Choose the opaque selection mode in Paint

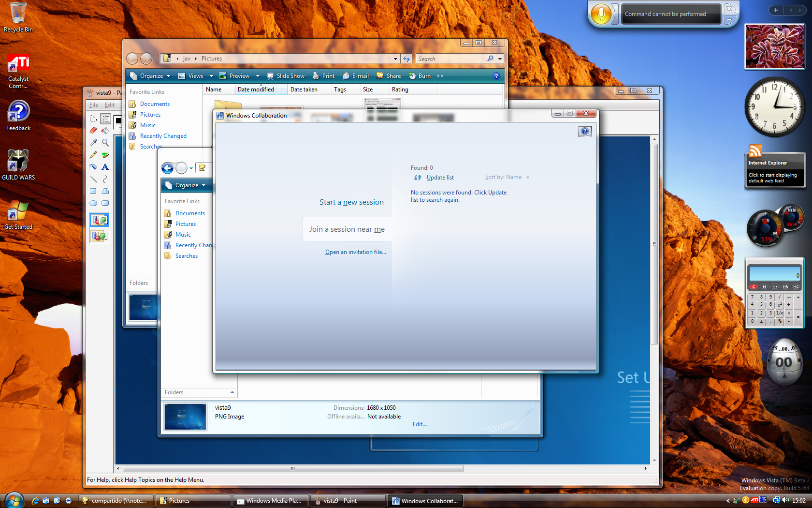[100, 220]
